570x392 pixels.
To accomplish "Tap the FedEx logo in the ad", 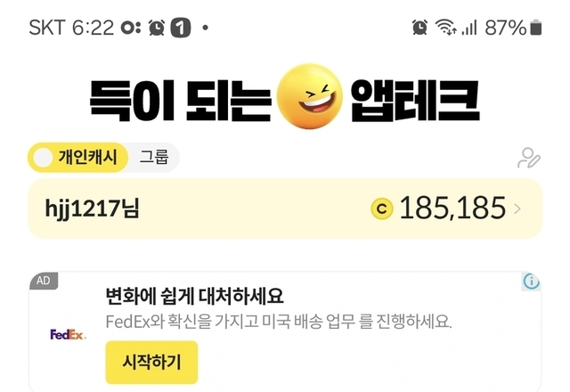I will (67, 335).
